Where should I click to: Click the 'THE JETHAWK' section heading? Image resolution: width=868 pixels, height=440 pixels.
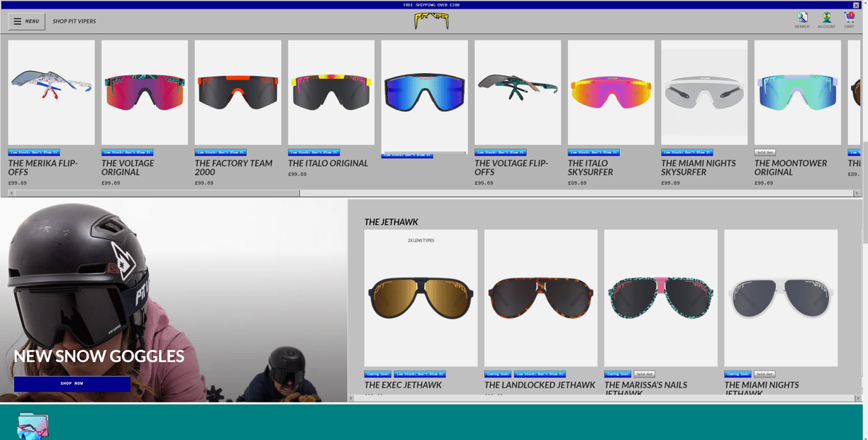391,222
